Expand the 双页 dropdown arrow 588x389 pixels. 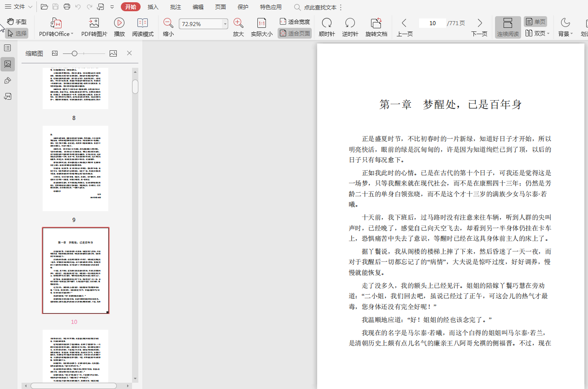click(548, 34)
